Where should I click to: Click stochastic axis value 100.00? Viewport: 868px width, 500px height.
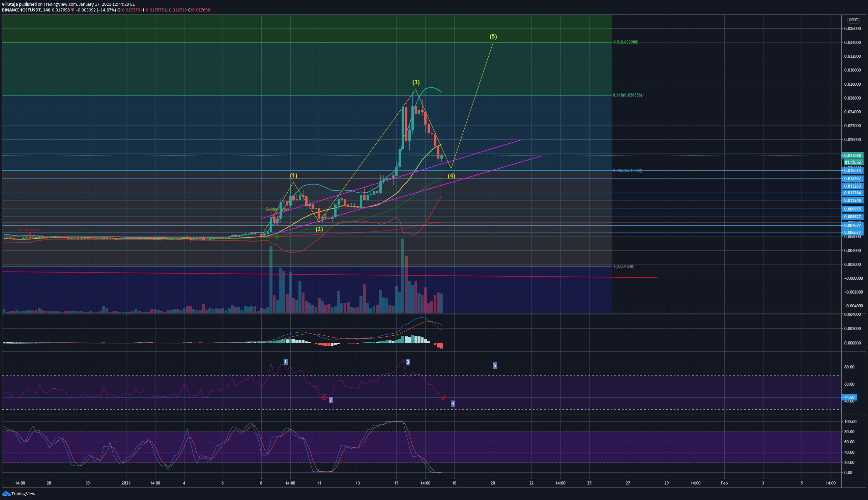[850, 422]
